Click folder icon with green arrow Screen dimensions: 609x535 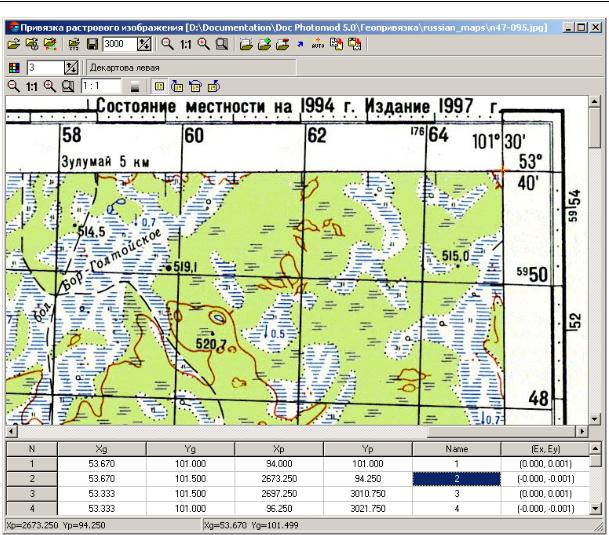click(264, 44)
